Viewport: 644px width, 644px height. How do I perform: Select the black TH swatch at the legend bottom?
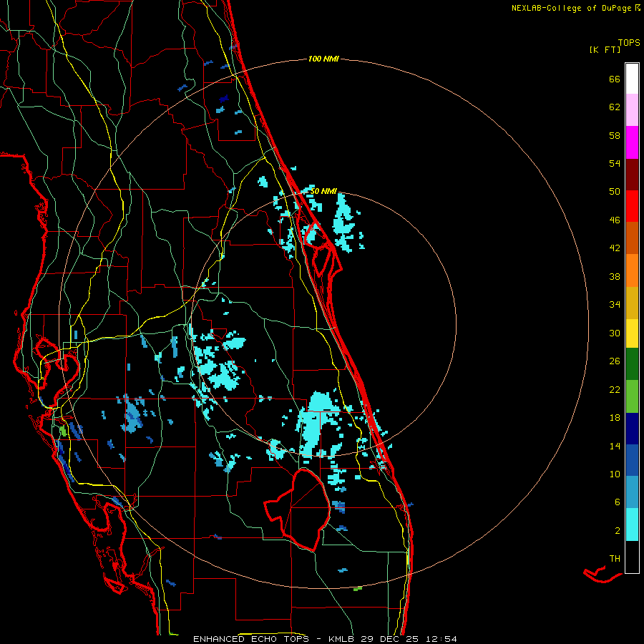[632, 557]
